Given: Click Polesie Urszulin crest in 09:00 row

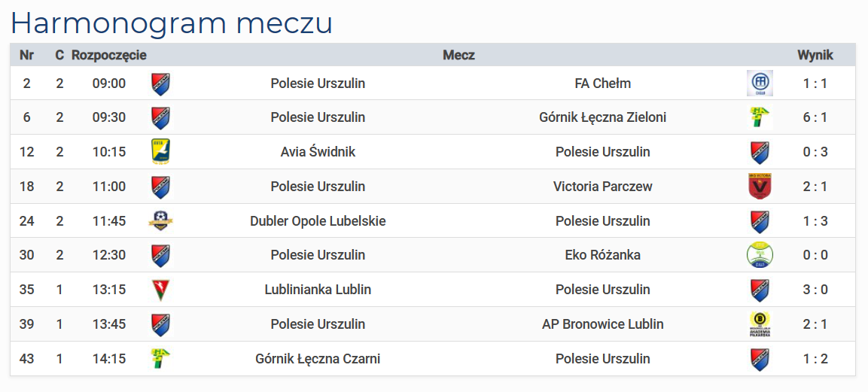Looking at the screenshot, I should (160, 84).
